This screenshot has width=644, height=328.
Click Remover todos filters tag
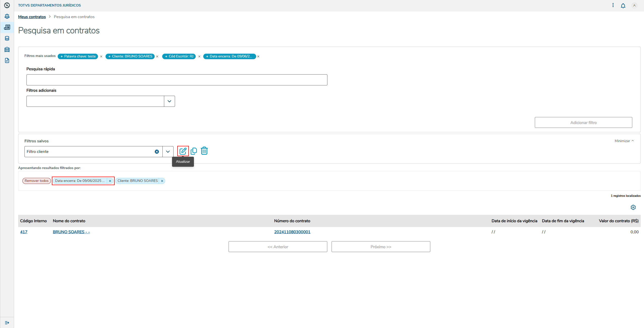[37, 181]
